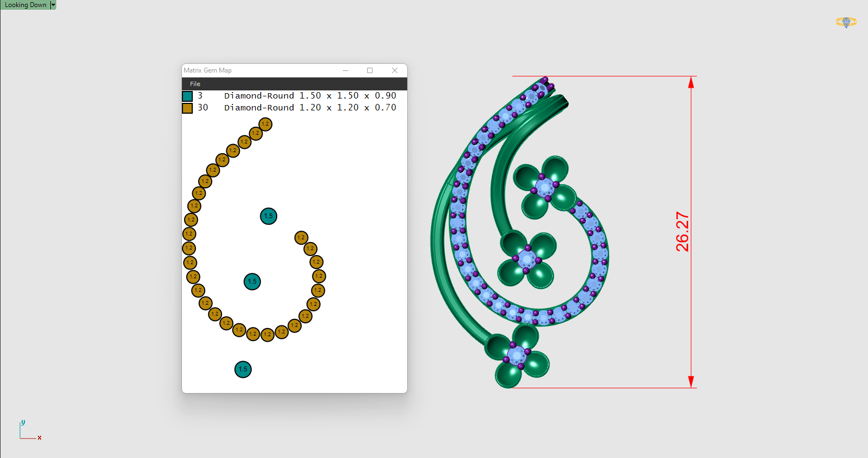Viewport: 868px width, 458px height.
Task: Click the Matrix diamond ring logo icon
Action: (x=846, y=22)
